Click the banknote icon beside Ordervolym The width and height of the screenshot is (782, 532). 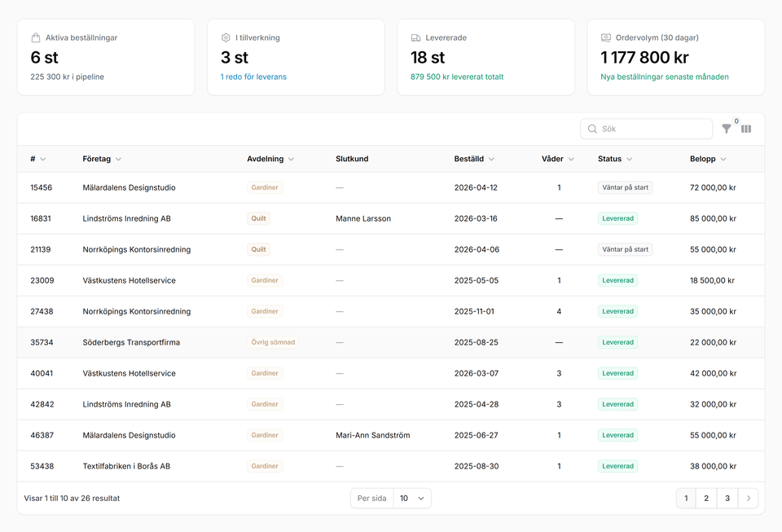tap(606, 37)
